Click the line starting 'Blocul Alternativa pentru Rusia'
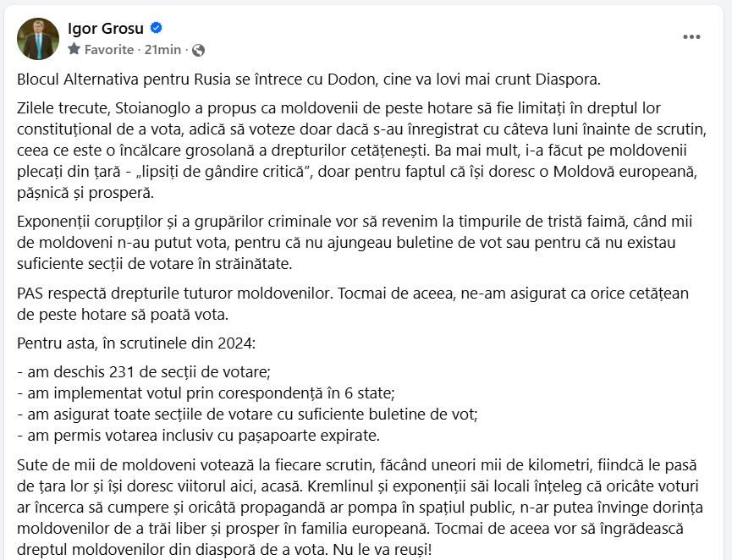 pos(309,80)
